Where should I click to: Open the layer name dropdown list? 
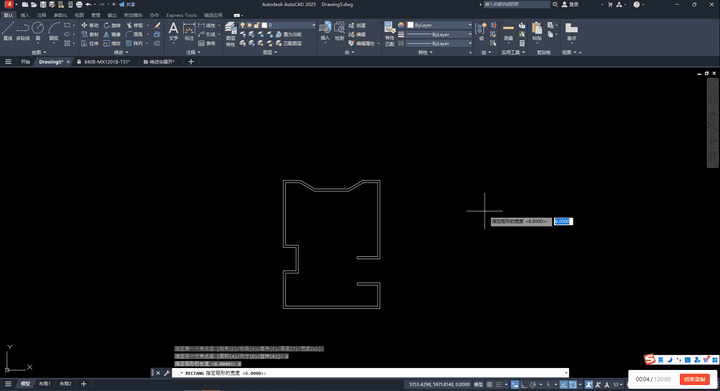pos(288,25)
